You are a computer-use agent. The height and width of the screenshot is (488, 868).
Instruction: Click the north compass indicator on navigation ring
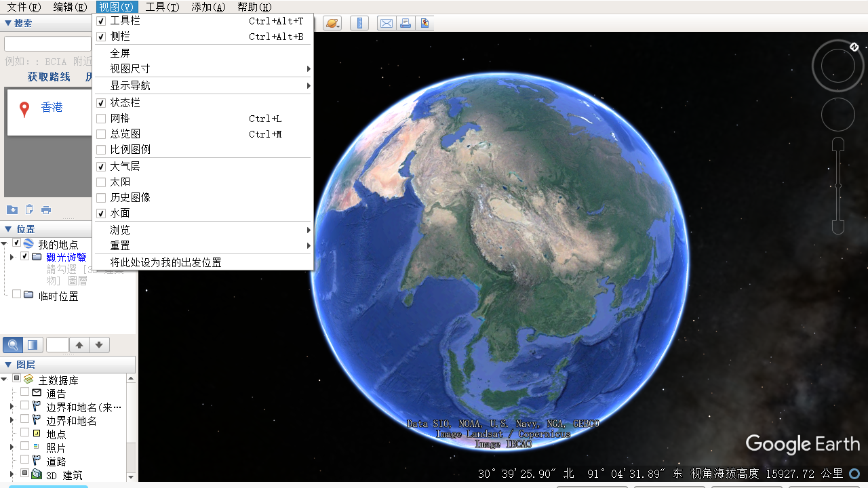854,47
